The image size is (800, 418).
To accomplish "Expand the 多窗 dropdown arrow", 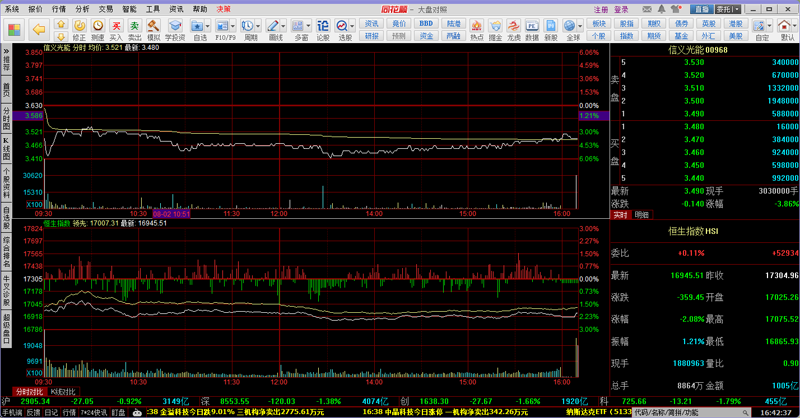I will pos(308,26).
